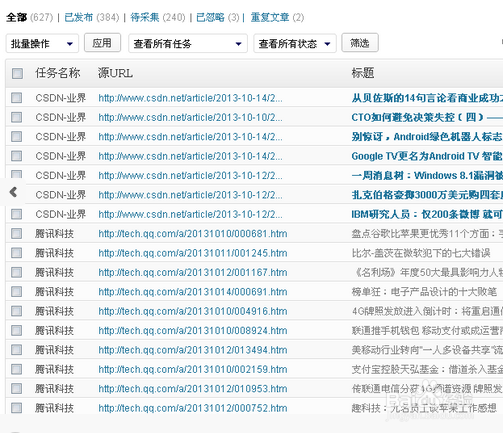Click the 源URL column header
The height and width of the screenshot is (433, 503).
[x=115, y=73]
